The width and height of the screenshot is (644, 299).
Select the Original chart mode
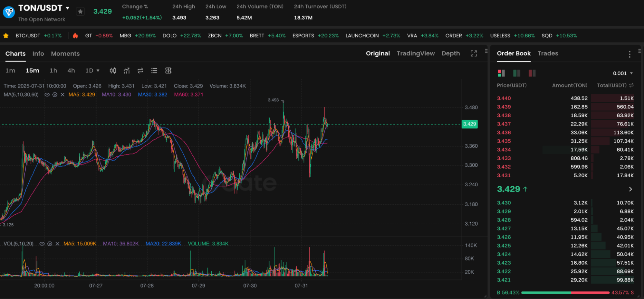(378, 53)
